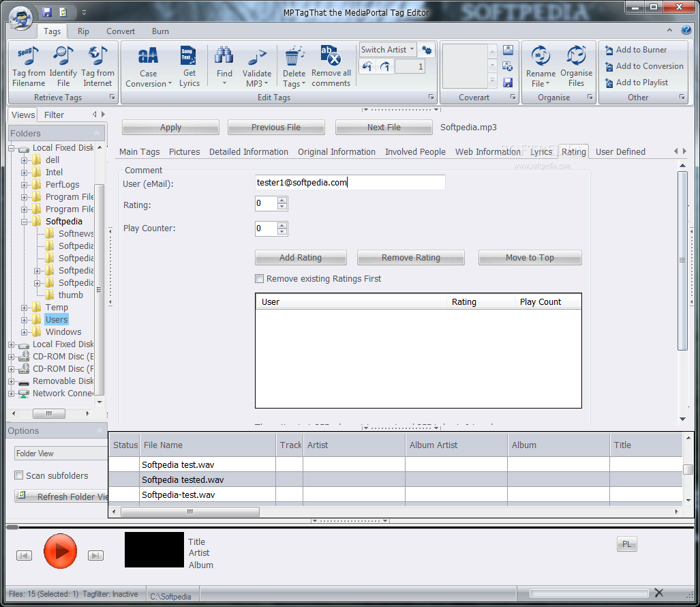Open the Folder View dropdown
The width and height of the screenshot is (700, 607).
pos(61,454)
